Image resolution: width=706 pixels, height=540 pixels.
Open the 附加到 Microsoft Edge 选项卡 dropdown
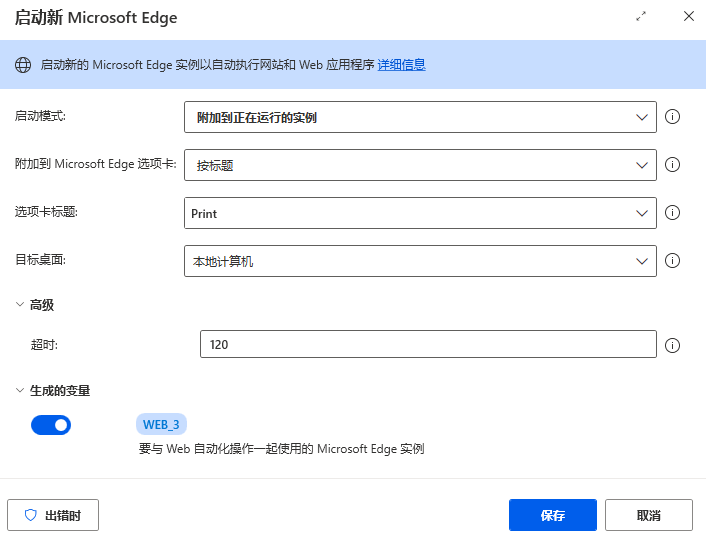420,165
